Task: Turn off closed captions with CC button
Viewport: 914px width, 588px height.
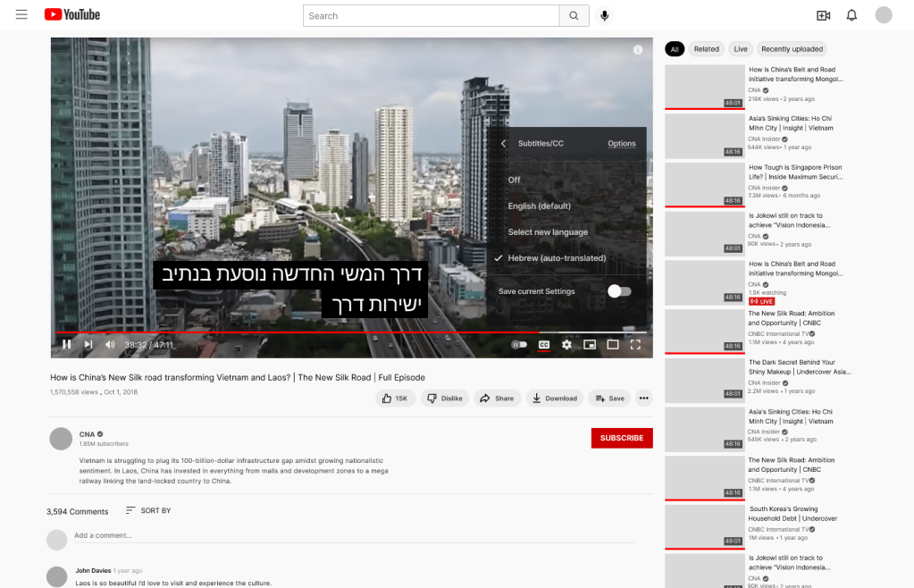Action: tap(543, 344)
